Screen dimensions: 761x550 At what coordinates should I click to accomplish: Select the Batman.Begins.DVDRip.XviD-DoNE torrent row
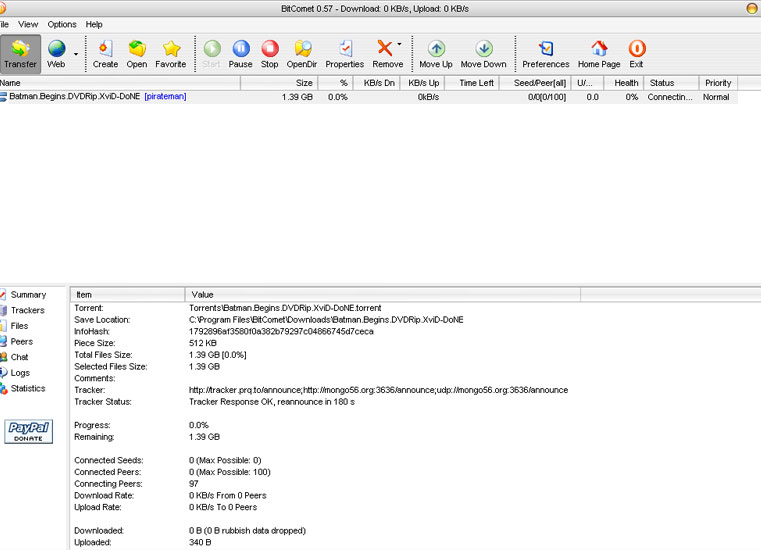369,97
